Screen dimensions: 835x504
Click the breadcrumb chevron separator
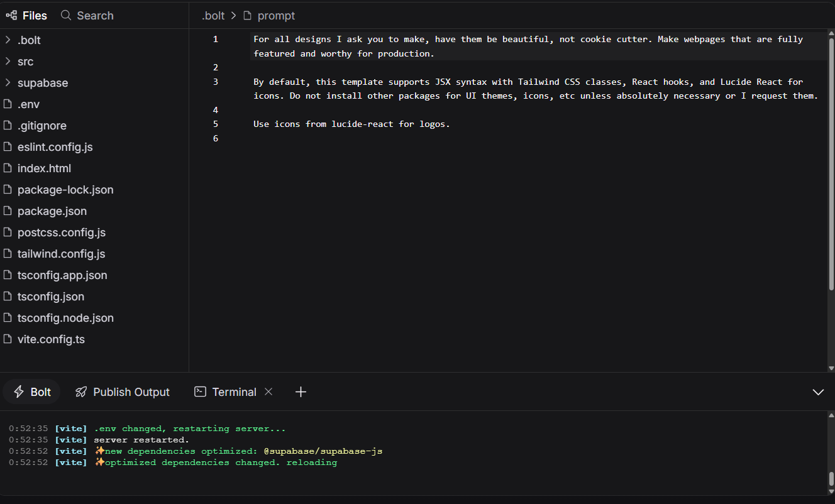pyautogui.click(x=233, y=16)
